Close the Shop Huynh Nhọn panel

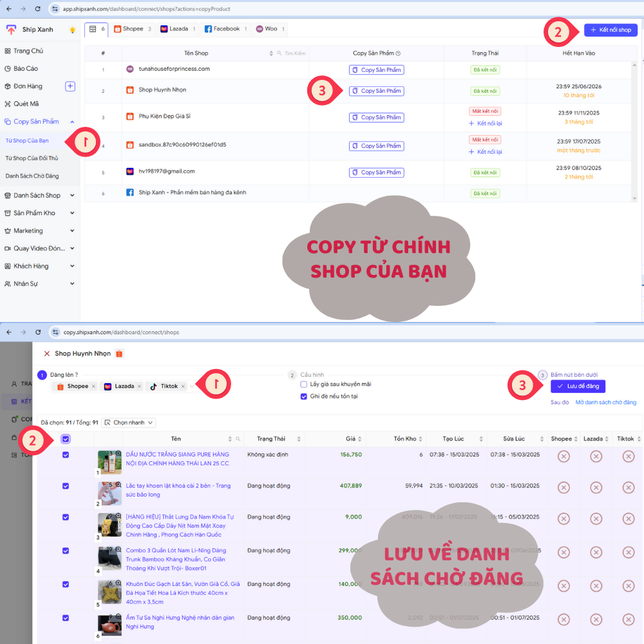(x=47, y=354)
